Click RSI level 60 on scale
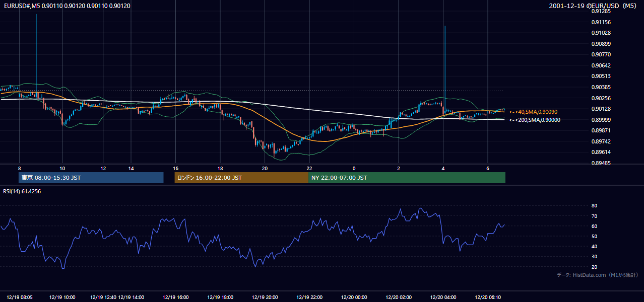Screen dimensions: 644x302 594,226
